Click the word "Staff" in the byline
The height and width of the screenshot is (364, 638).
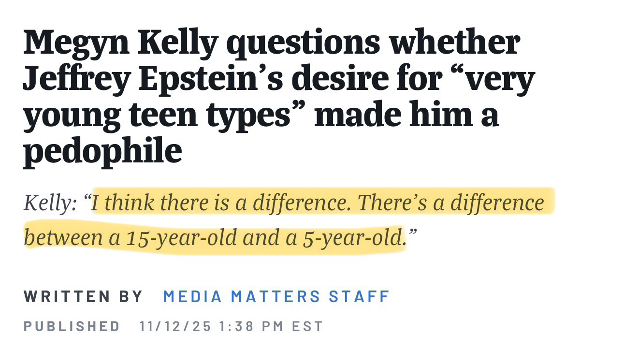click(x=359, y=296)
